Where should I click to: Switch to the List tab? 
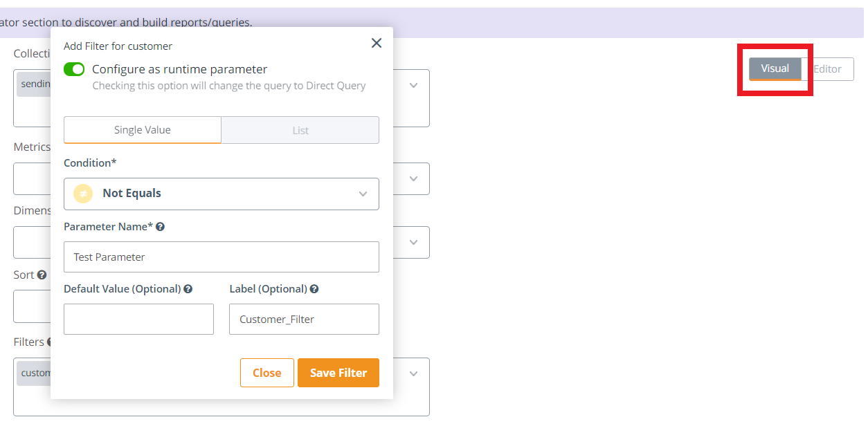[x=300, y=130]
